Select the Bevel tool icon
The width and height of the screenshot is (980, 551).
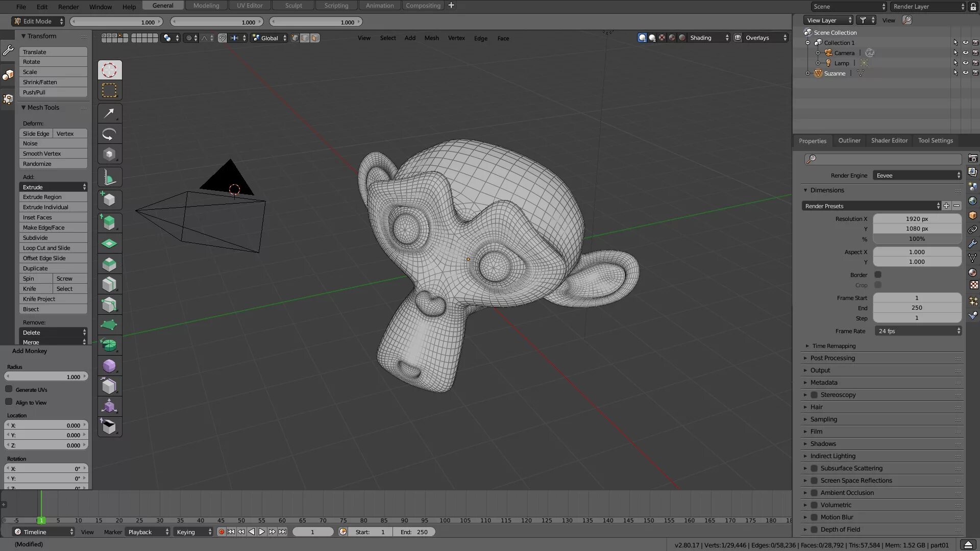(x=109, y=264)
